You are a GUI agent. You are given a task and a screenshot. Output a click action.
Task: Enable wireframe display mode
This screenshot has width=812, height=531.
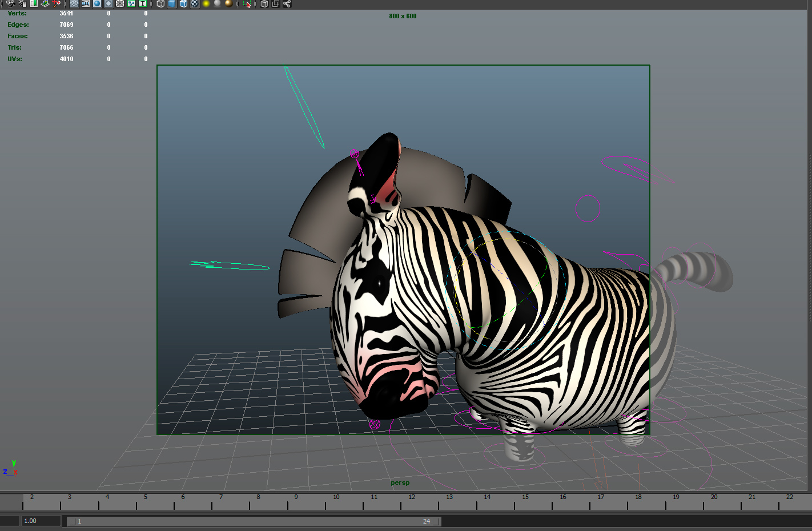pyautogui.click(x=160, y=3)
